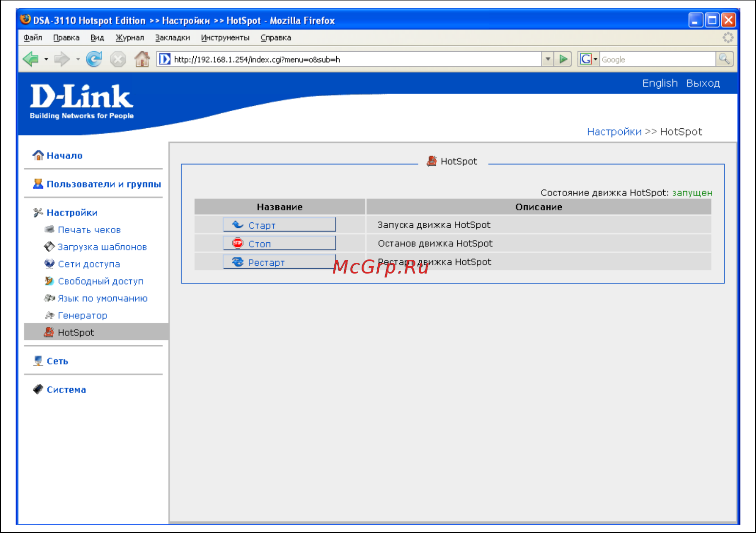Screen dimensions: 756x533
Task: Open the Правка menu
Action: click(66, 38)
